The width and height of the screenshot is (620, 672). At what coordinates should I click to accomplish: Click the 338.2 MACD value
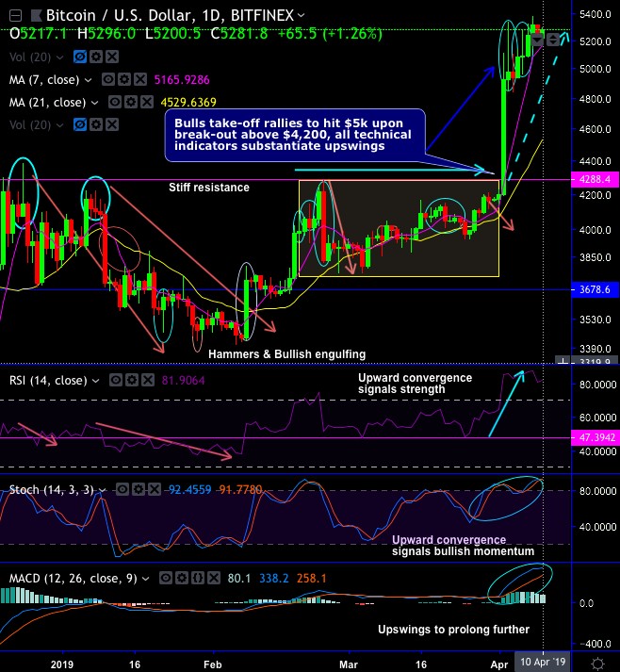(274, 579)
